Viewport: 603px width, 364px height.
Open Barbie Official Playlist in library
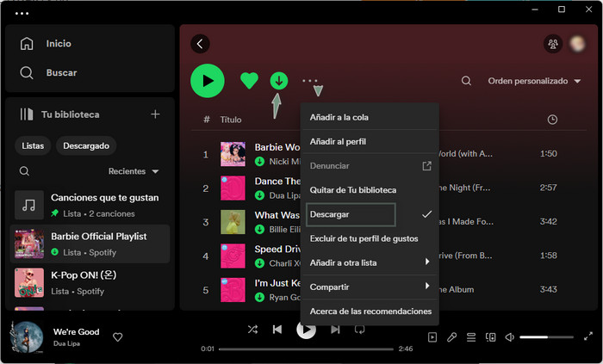[x=90, y=244]
